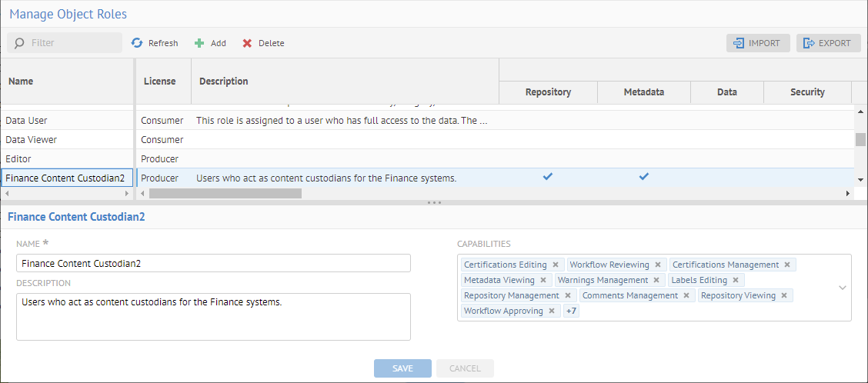Click the Refresh icon in toolbar
The image size is (868, 383).
pyautogui.click(x=137, y=43)
